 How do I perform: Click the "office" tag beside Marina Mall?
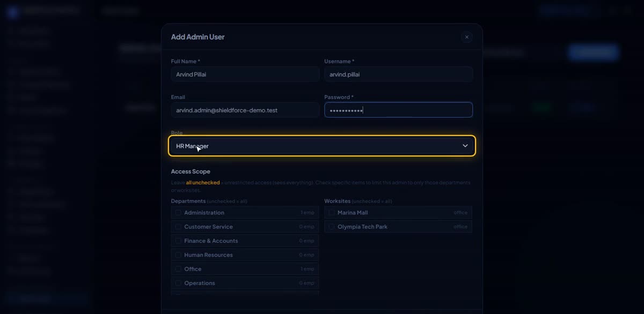click(460, 213)
